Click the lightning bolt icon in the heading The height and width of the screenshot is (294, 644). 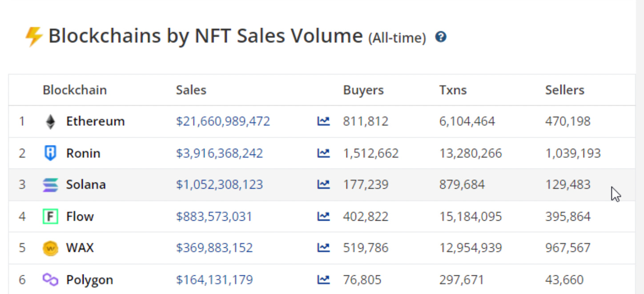tap(34, 36)
